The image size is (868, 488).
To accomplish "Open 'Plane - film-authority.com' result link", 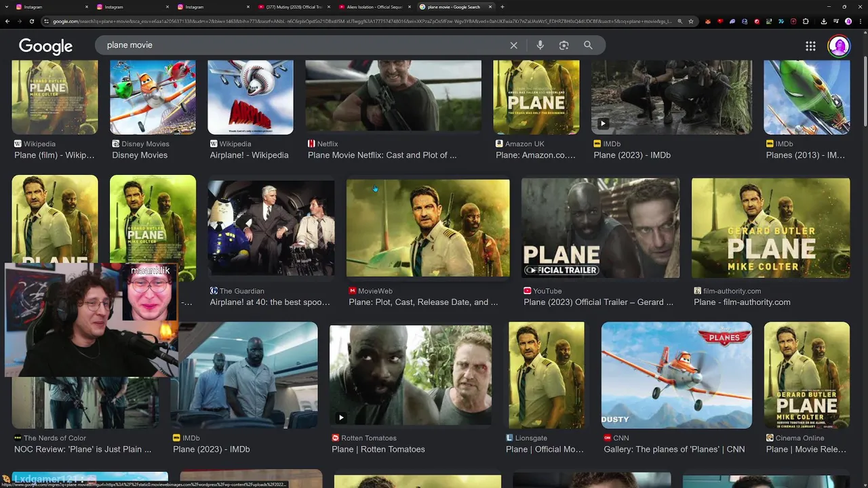I will pos(742,302).
